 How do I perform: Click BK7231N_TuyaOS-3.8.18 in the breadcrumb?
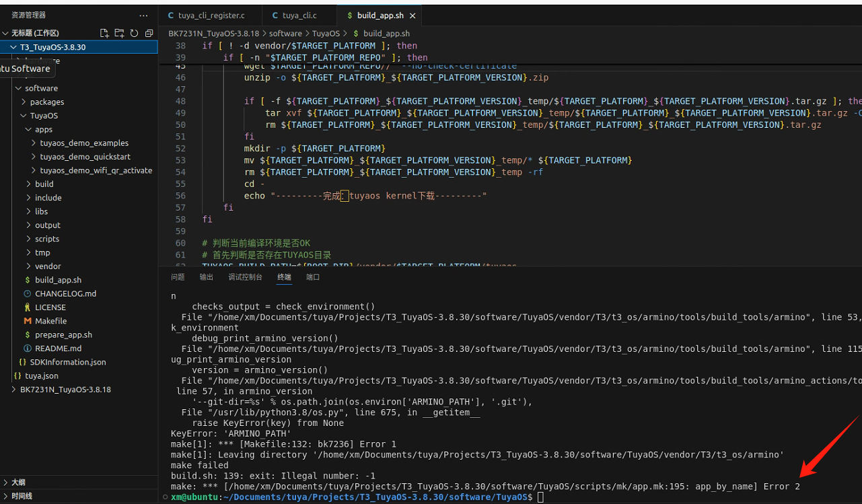tap(213, 33)
